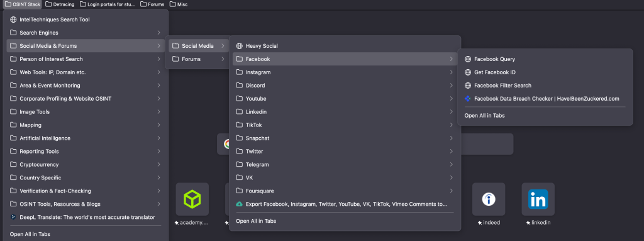Screen dimensions: 644x241
Task: Open the Export Facebook, Instagram, Twitter comments bookmark
Action: (x=345, y=204)
